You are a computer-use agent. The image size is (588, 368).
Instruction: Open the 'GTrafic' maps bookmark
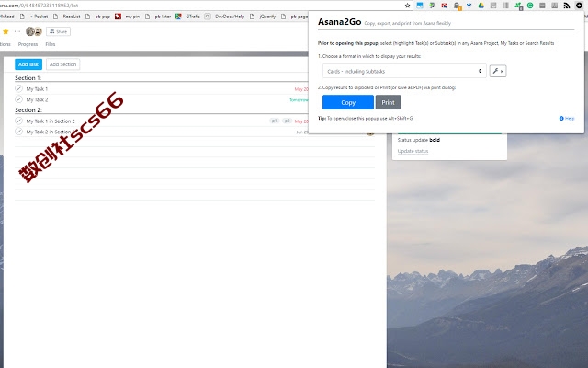(x=187, y=17)
